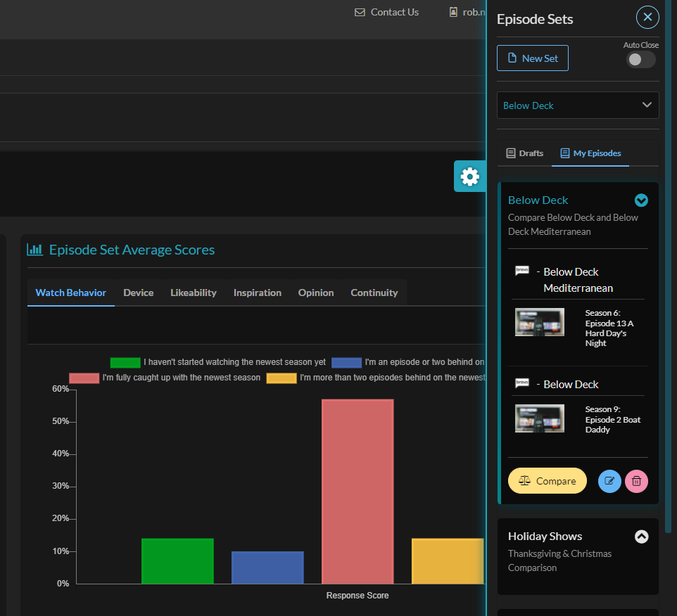677x616 pixels.
Task: Click the 'Below Deck Mediterranean' show heading
Action: [578, 280]
